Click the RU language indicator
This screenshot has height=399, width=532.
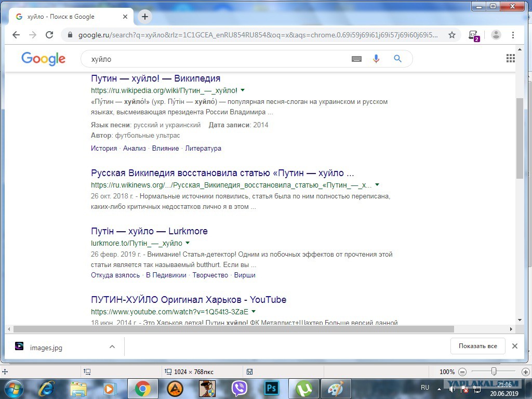tap(425, 388)
